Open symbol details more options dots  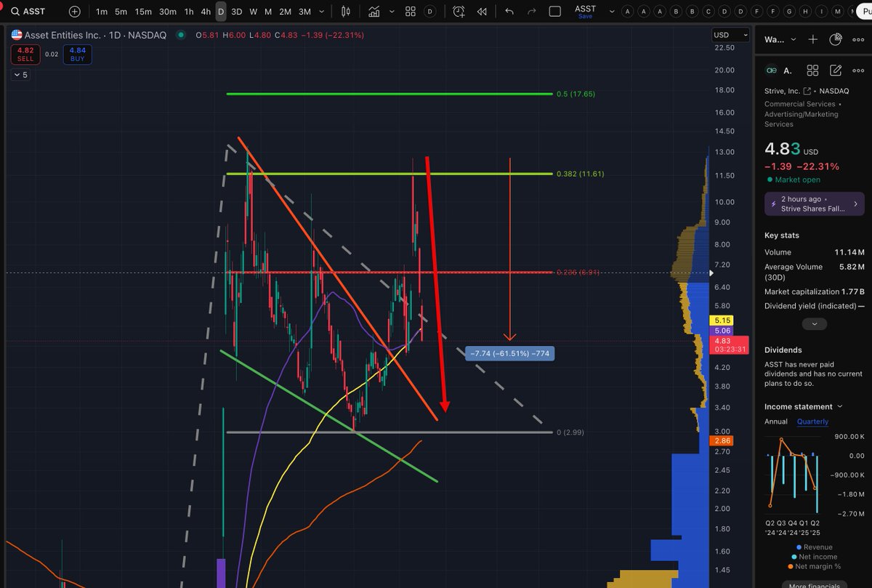(858, 71)
